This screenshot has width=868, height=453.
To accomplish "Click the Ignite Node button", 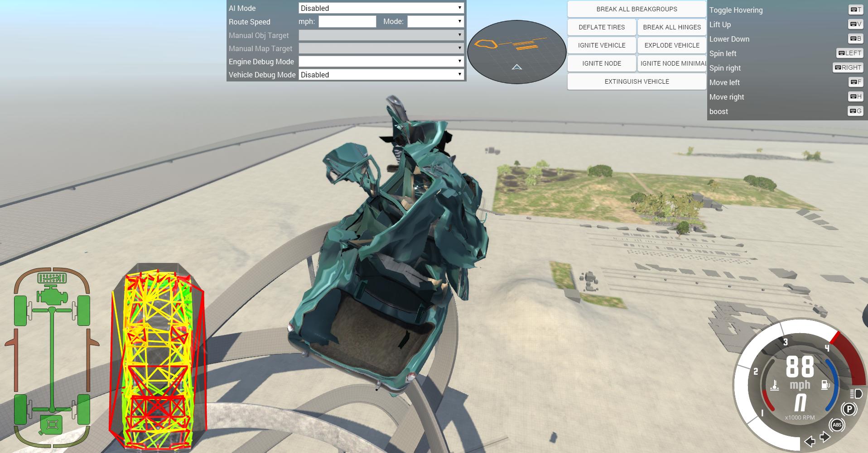I will click(x=602, y=63).
